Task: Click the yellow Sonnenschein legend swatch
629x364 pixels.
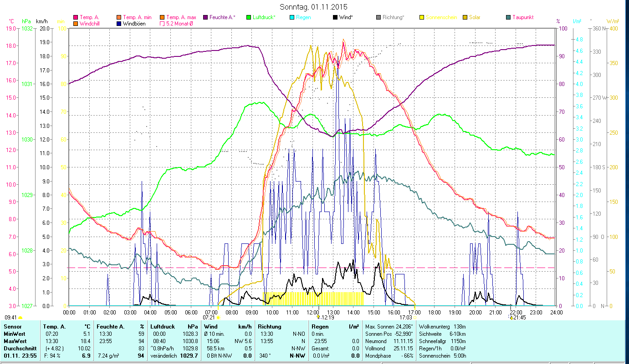Action: [422, 17]
